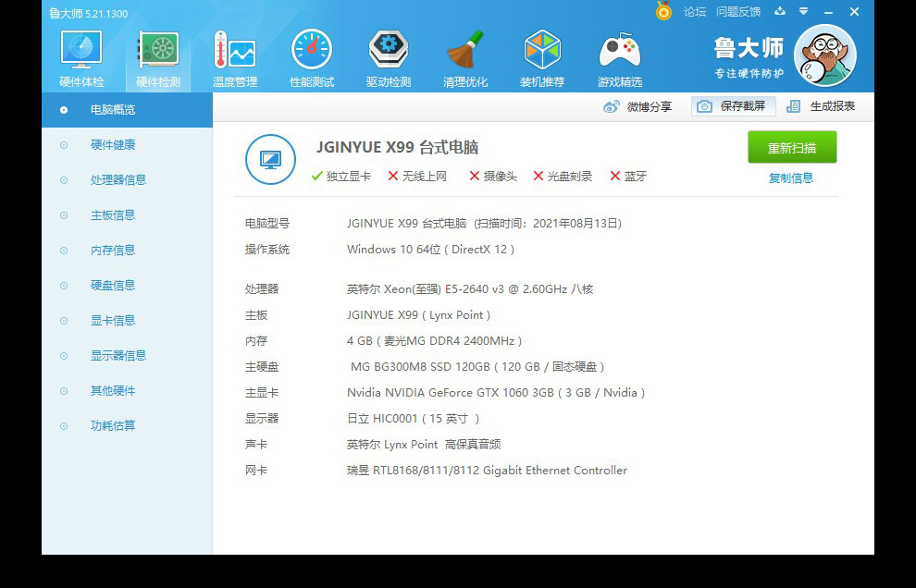Screen dimensions: 916x588
Task: Click the JGINYUE X99 ( Lynx Point ) motherboard value
Action: point(418,315)
